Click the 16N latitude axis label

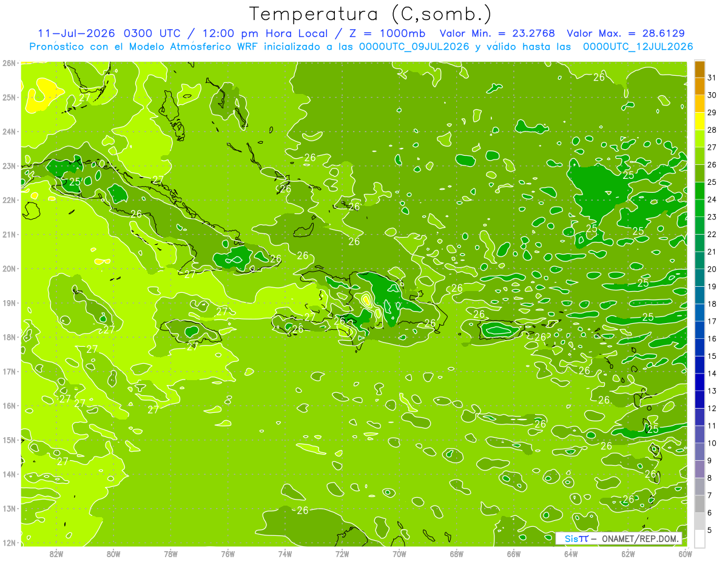[x=8, y=406]
